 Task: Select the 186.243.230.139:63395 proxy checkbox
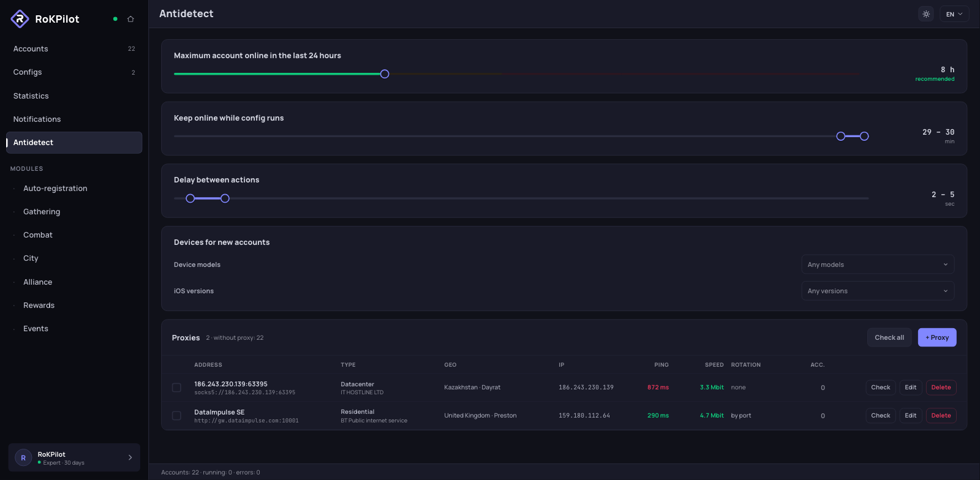click(x=176, y=388)
